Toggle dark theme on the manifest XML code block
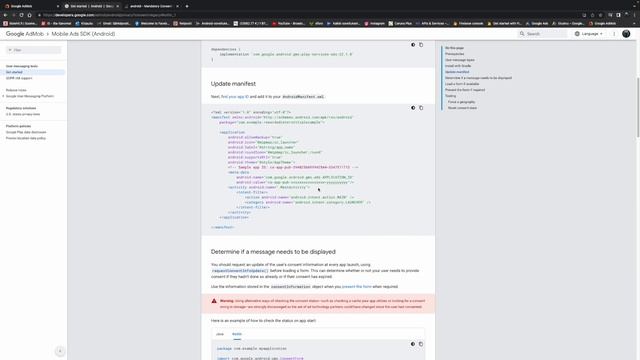Screen dimensions: 640x360 pos(413,108)
